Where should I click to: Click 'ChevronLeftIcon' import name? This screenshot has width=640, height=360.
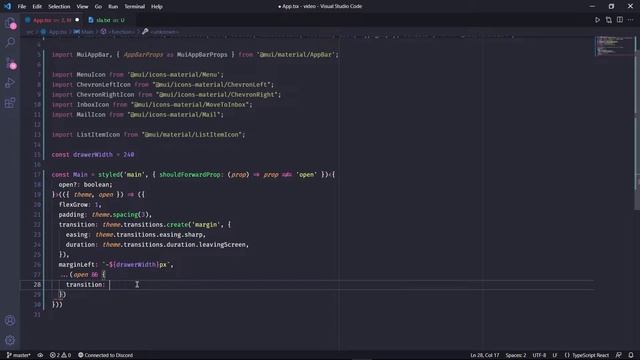tap(104, 84)
